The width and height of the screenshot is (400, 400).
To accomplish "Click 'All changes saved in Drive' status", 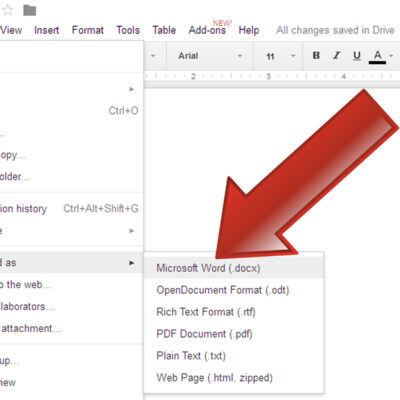I will point(335,30).
